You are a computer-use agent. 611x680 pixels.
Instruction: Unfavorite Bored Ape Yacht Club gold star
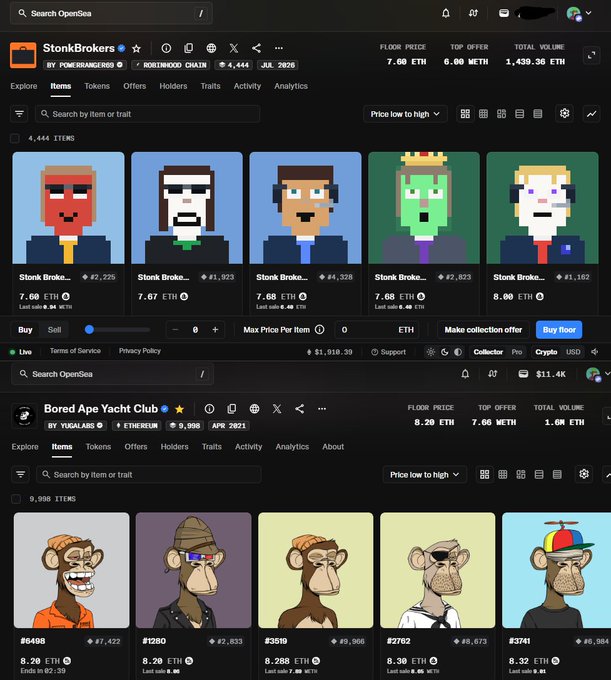pyautogui.click(x=180, y=409)
